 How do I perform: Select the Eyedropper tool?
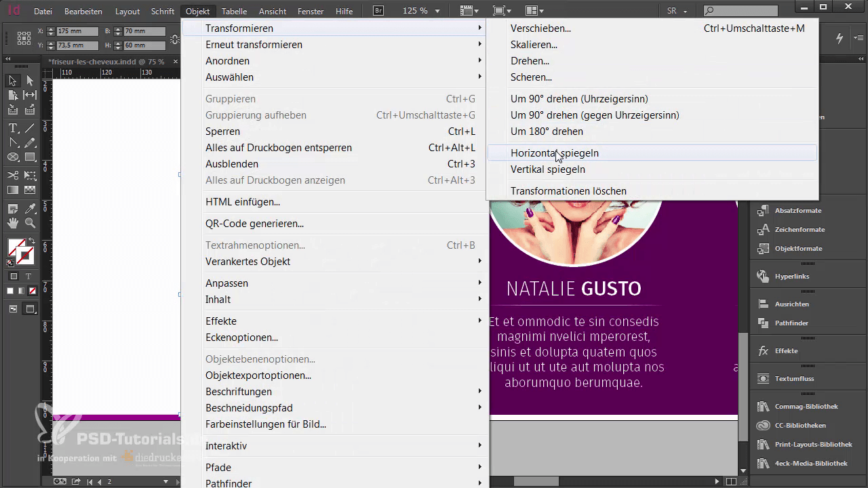point(30,208)
